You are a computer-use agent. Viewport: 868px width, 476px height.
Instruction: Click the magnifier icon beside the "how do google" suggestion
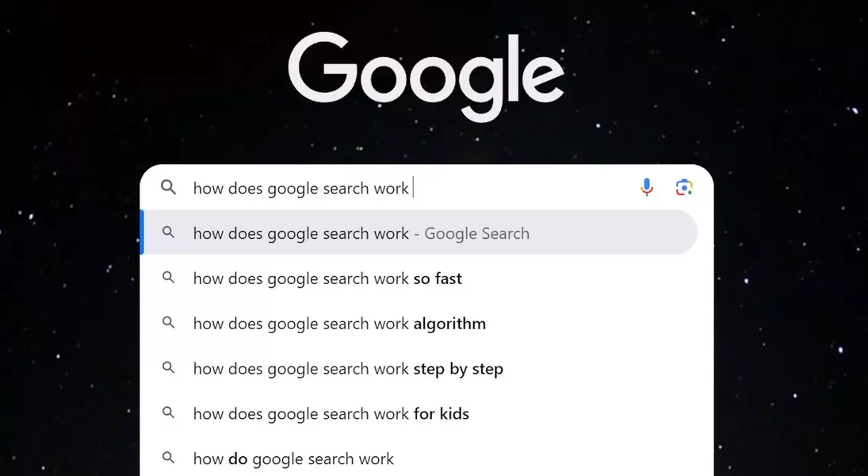pyautogui.click(x=168, y=459)
